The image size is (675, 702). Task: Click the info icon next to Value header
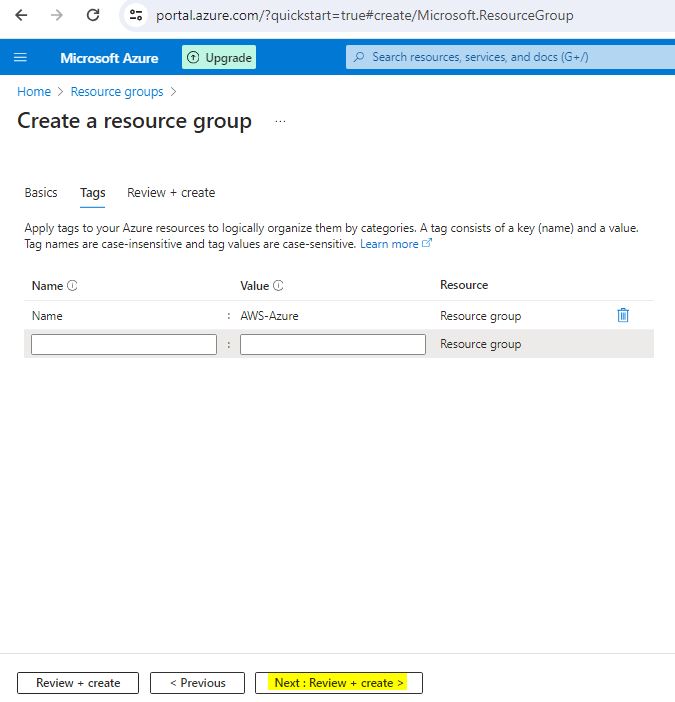[278, 286]
